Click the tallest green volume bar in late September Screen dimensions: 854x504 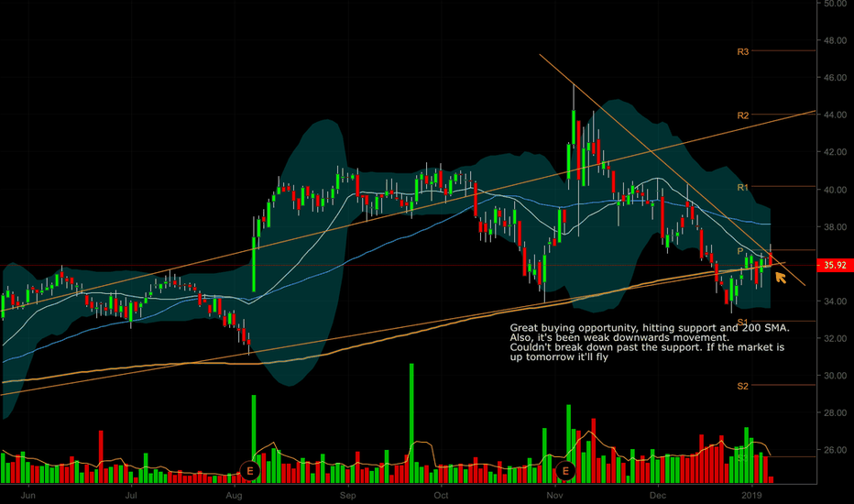(411, 423)
